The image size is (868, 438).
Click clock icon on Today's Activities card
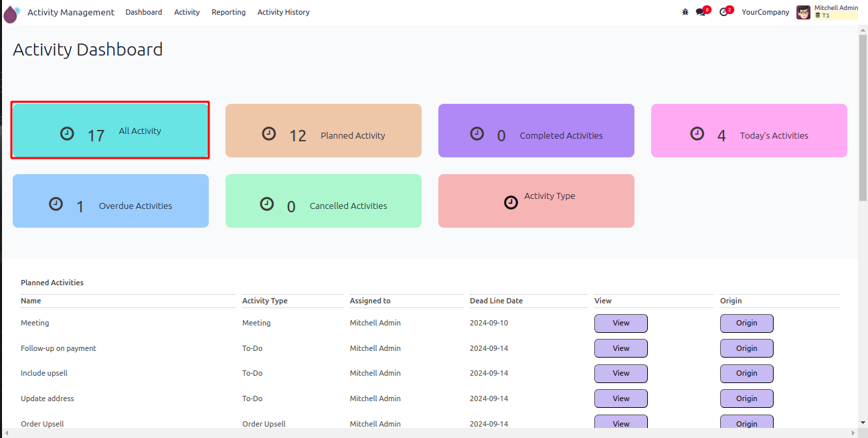pos(697,134)
